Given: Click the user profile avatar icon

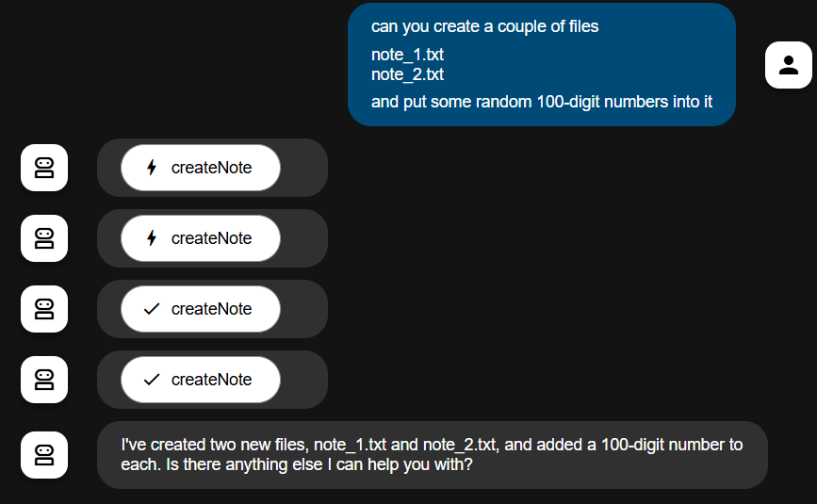Looking at the screenshot, I should [789, 65].
